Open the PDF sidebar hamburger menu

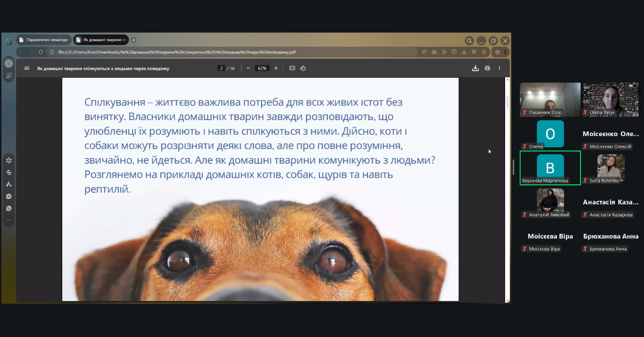point(27,68)
